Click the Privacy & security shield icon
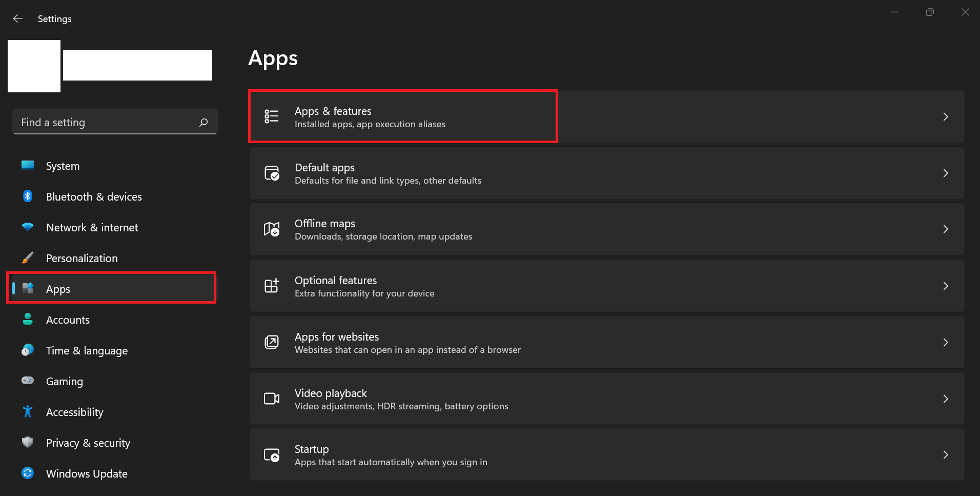 (x=28, y=442)
